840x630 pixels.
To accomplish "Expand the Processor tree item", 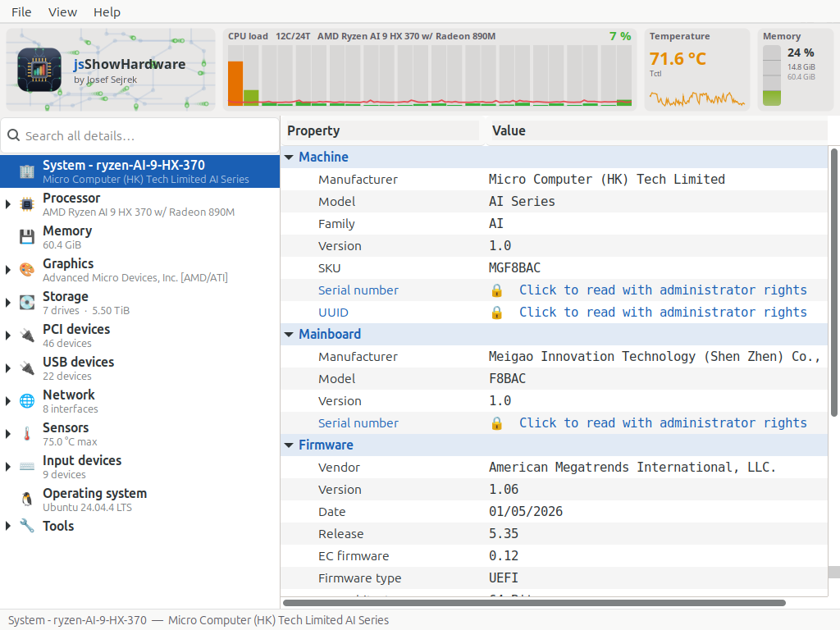I will click(8, 204).
